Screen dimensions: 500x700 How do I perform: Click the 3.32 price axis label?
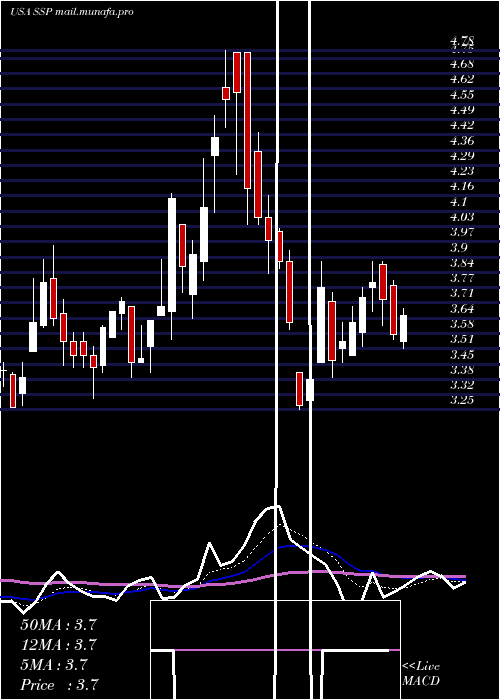tap(462, 385)
